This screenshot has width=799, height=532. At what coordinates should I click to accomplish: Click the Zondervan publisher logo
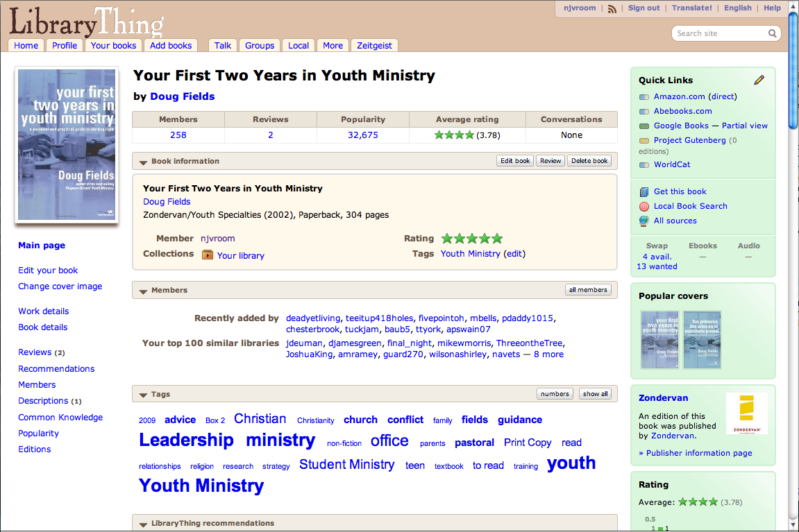click(x=746, y=413)
